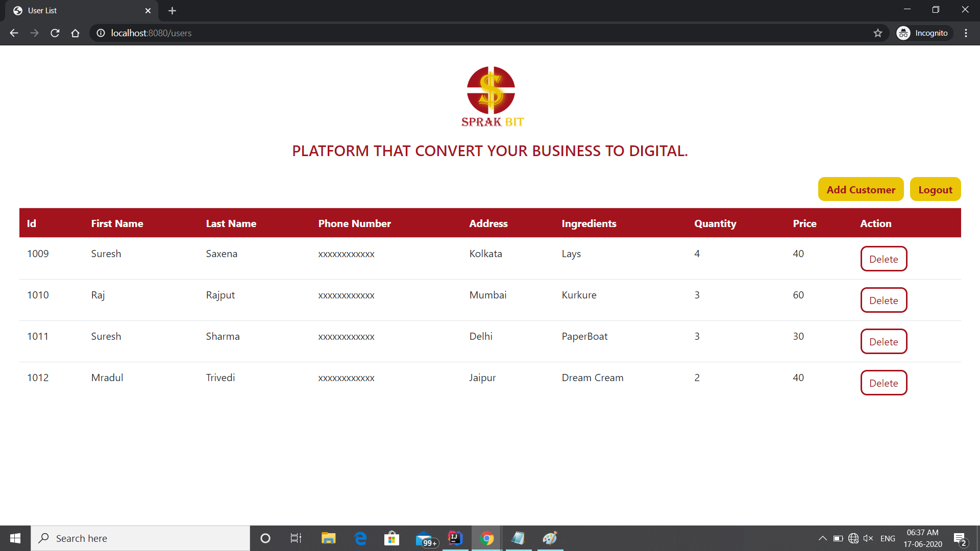
Task: Delete customer Suresh Saxena row
Action: coord(884,259)
